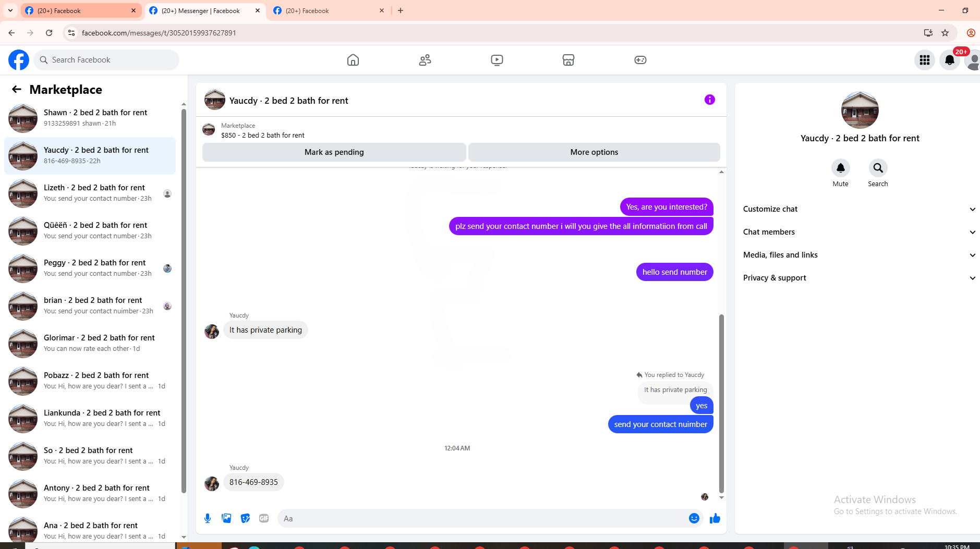Click Yaucdy's avatar beside phone number message
The width and height of the screenshot is (980, 549).
point(212,483)
